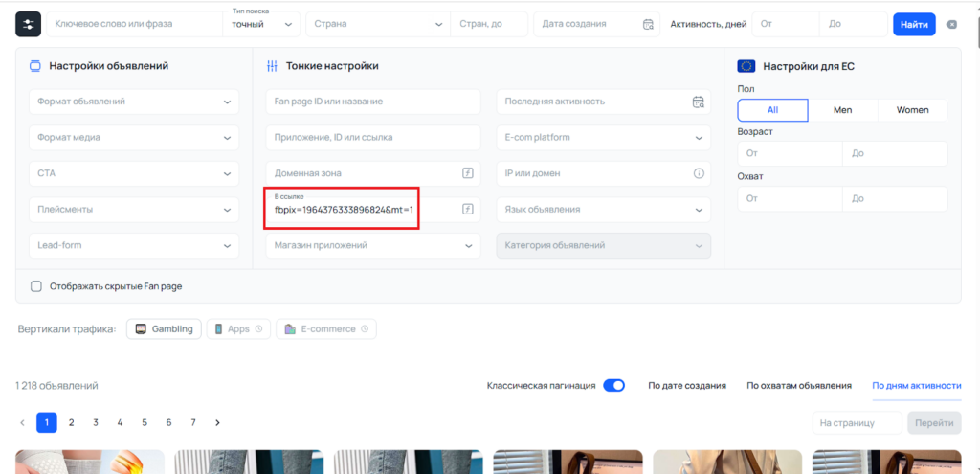Select current page 1 button

(x=47, y=422)
